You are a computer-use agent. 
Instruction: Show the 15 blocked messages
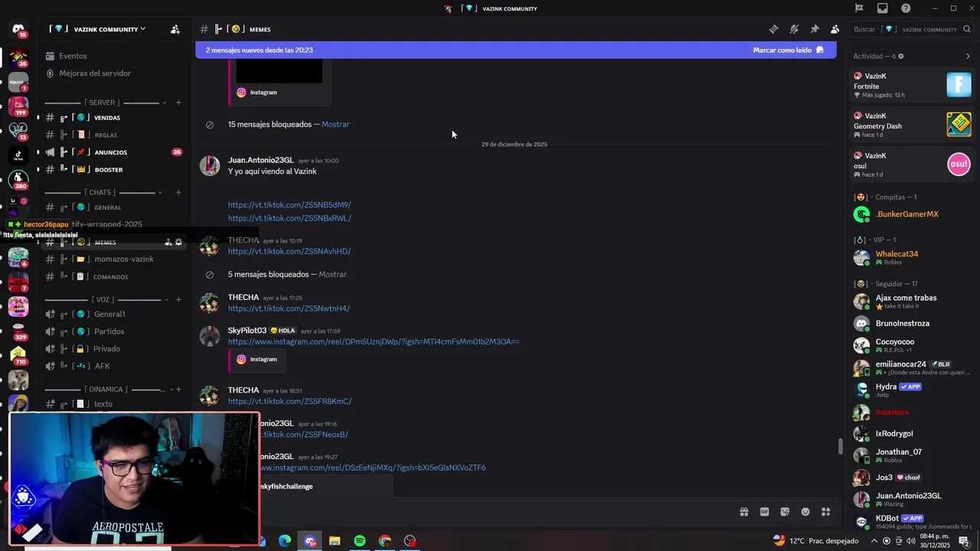(335, 124)
